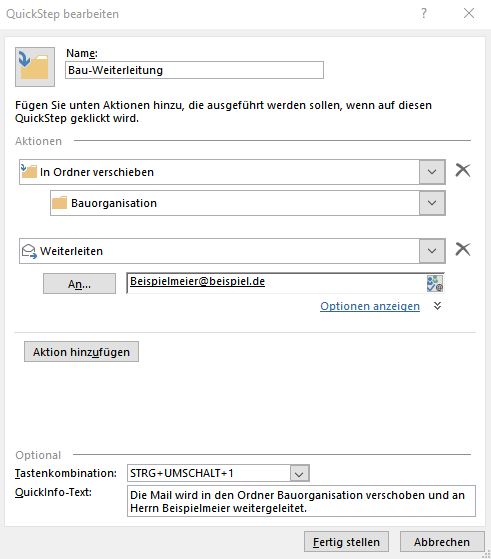
Task: Click the folder icon in Bauorganisation field
Action: pos(59,203)
